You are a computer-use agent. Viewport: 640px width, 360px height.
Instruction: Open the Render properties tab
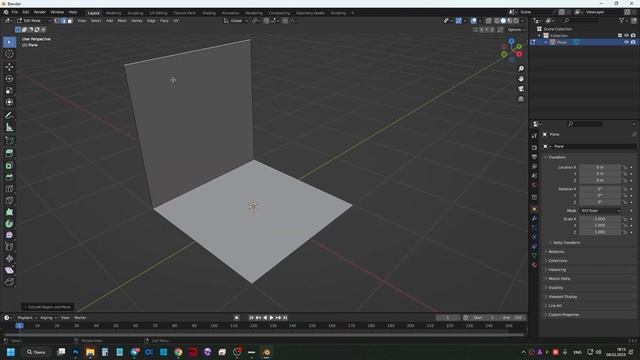click(534, 147)
